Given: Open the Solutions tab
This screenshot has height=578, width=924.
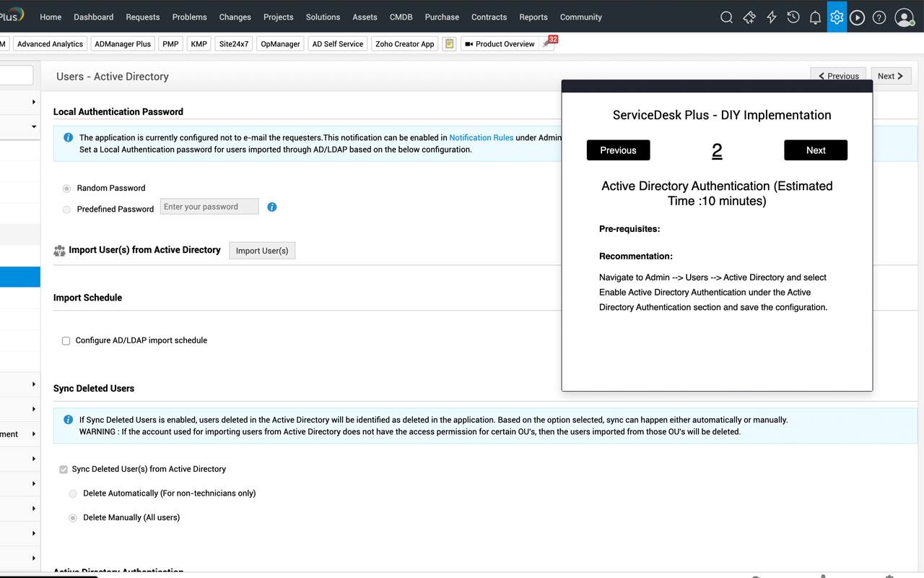Looking at the screenshot, I should (x=323, y=17).
